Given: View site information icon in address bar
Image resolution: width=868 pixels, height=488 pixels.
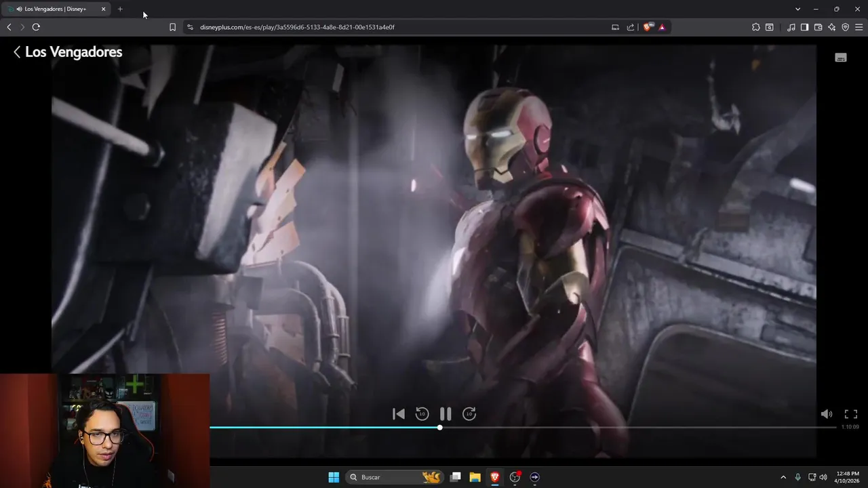Looking at the screenshot, I should (x=190, y=27).
